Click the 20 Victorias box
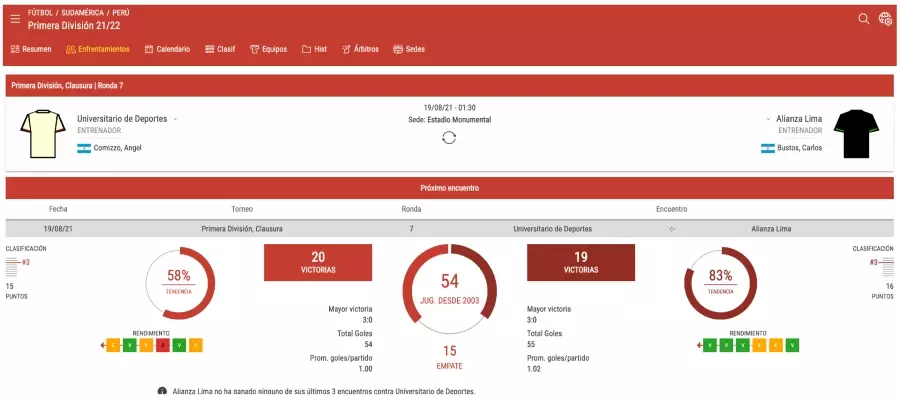Viewport: 900px width, 401px height. point(318,263)
